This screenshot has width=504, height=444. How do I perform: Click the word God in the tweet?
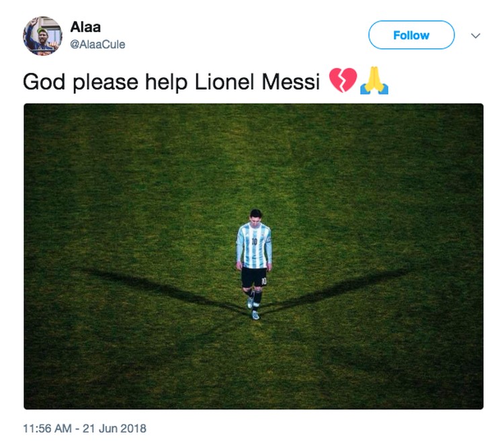pyautogui.click(x=44, y=82)
